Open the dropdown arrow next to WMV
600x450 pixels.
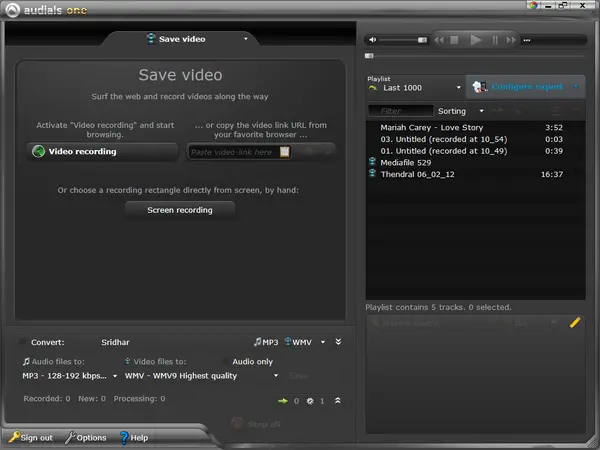(x=323, y=342)
